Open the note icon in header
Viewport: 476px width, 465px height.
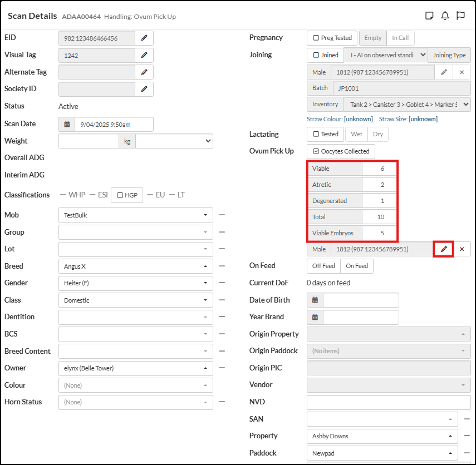point(429,16)
